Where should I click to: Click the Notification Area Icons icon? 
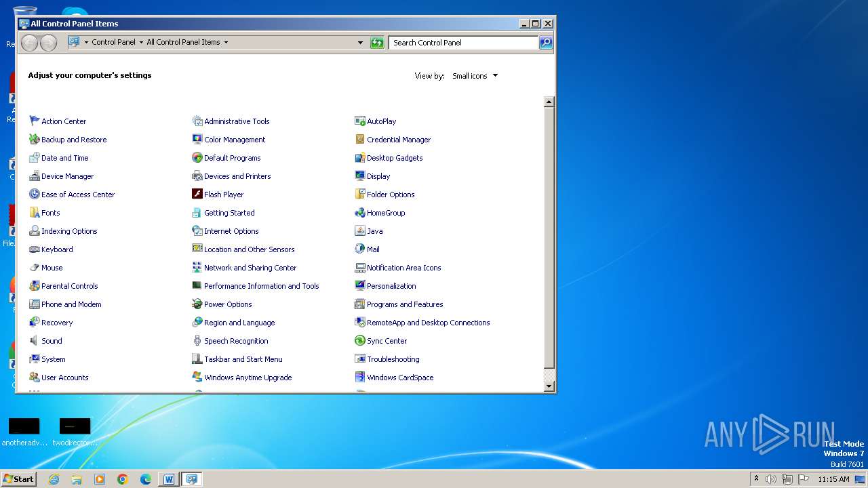coord(360,267)
